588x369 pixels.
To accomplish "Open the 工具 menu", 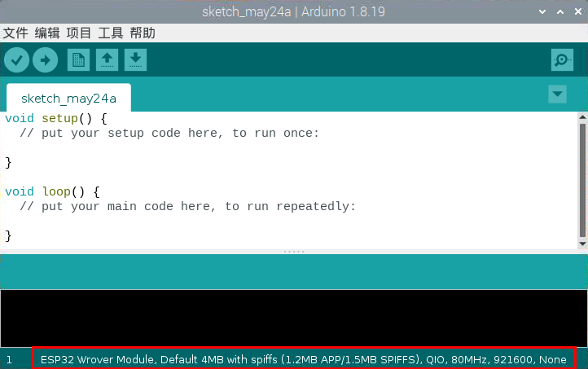I will tap(111, 33).
